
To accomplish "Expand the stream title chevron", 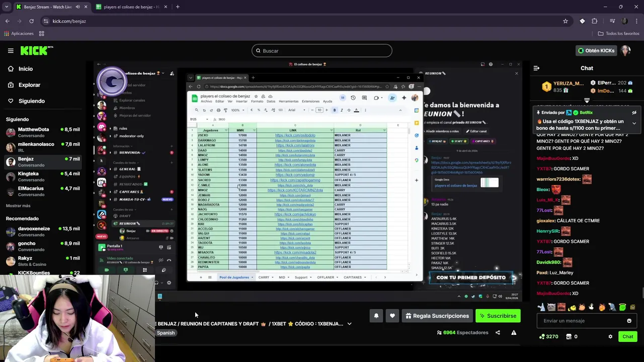I will click(349, 324).
